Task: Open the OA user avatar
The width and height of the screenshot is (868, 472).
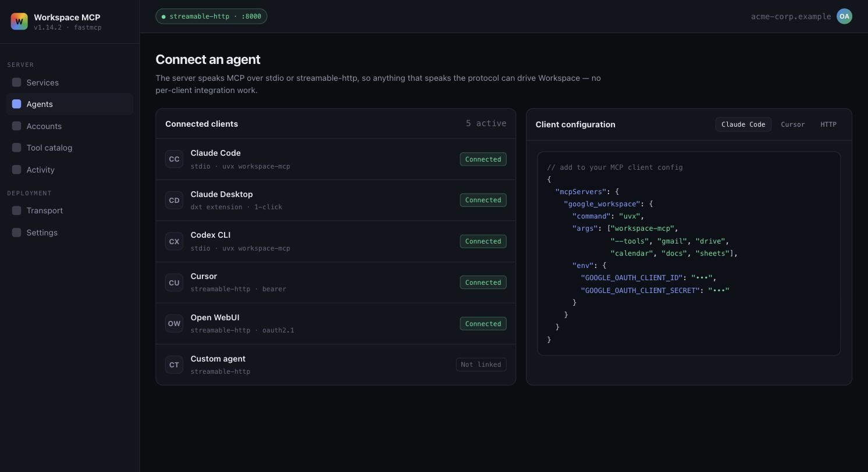Action: [844, 16]
